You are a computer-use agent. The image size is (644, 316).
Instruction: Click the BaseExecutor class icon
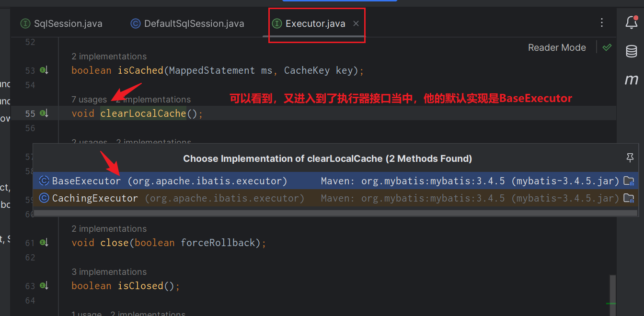(x=44, y=181)
